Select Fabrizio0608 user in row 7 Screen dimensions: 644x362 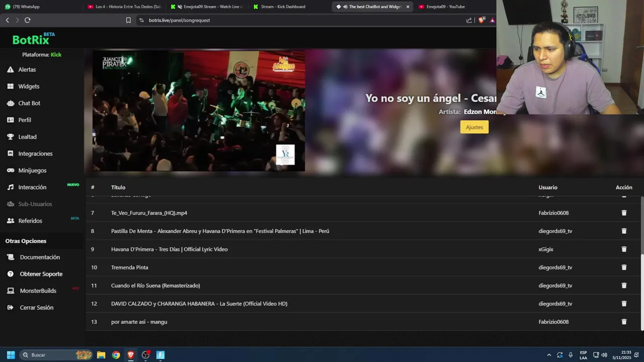tap(553, 213)
